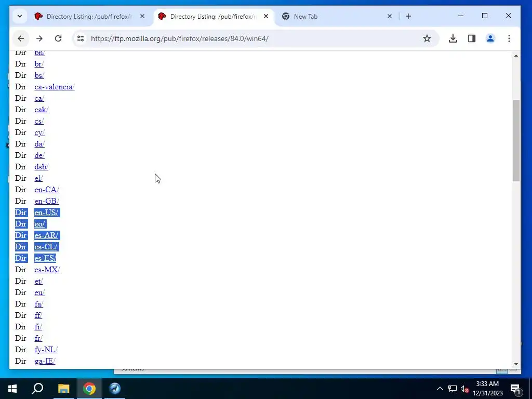
Task: View site information icon in address bar
Action: (x=81, y=38)
